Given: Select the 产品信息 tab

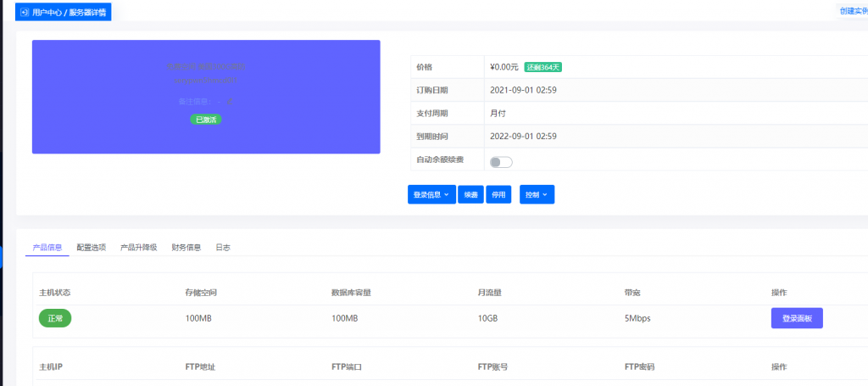Looking at the screenshot, I should pyautogui.click(x=47, y=248).
